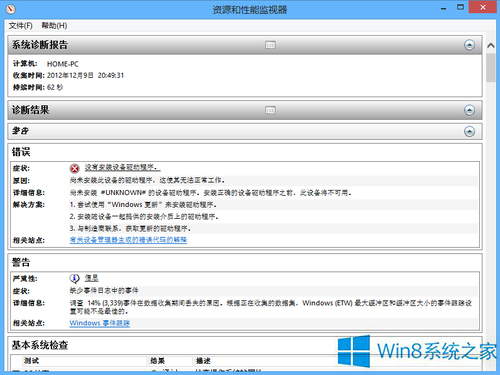Select the duration value 62 秒
This screenshot has width=500, height=375.
pyautogui.click(x=55, y=87)
